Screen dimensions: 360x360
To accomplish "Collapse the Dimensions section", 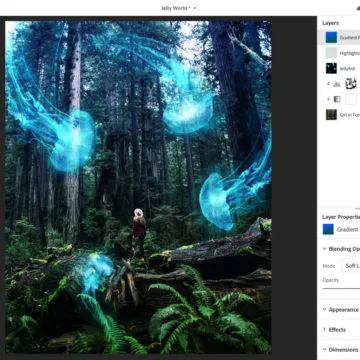I will coord(324,350).
